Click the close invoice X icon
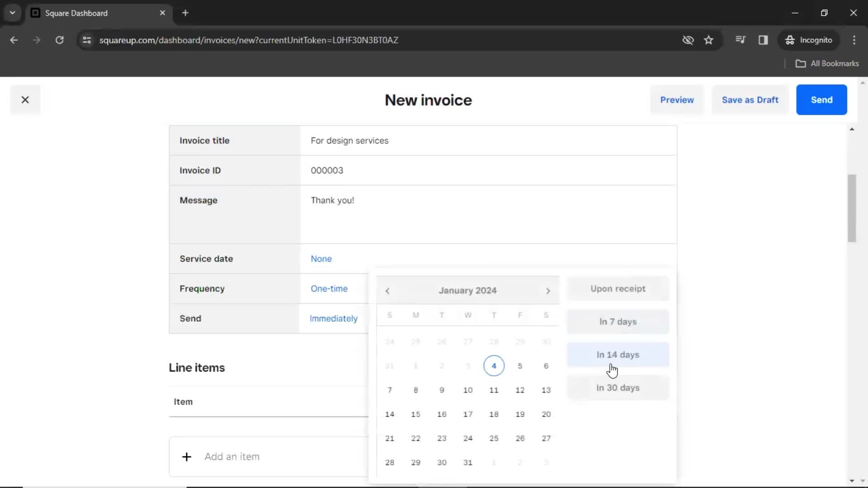 (25, 99)
